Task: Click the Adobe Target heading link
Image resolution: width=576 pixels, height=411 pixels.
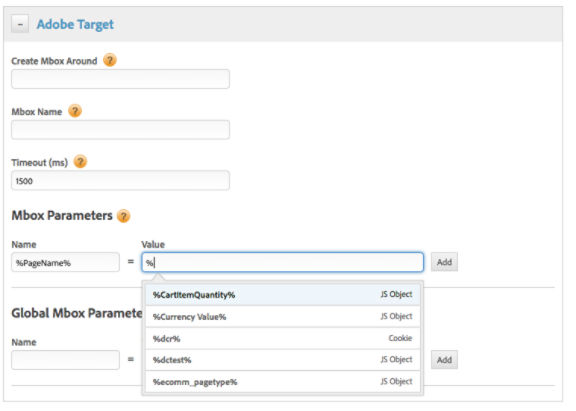Action: [75, 24]
